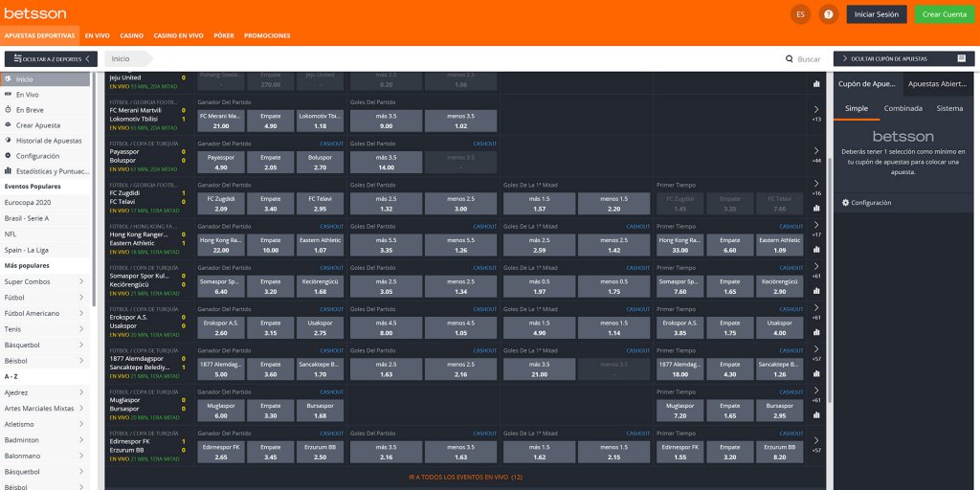The image size is (980, 490).
Task: Open Ir a todos los eventos en vivo link
Action: [466, 477]
